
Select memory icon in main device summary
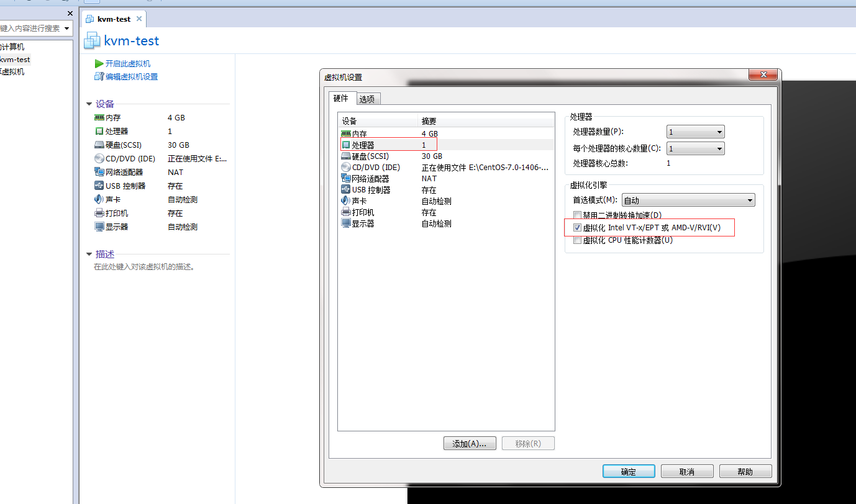tap(99, 117)
